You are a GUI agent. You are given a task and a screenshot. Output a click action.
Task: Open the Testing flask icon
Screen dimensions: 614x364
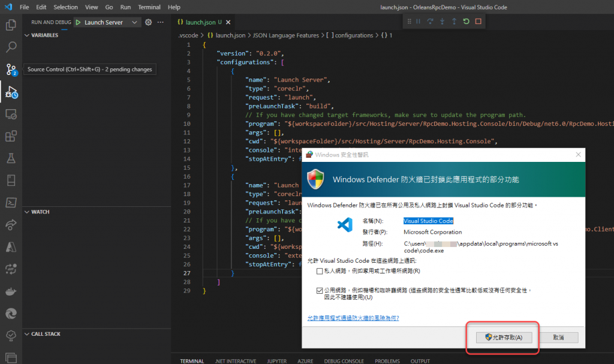(11, 158)
